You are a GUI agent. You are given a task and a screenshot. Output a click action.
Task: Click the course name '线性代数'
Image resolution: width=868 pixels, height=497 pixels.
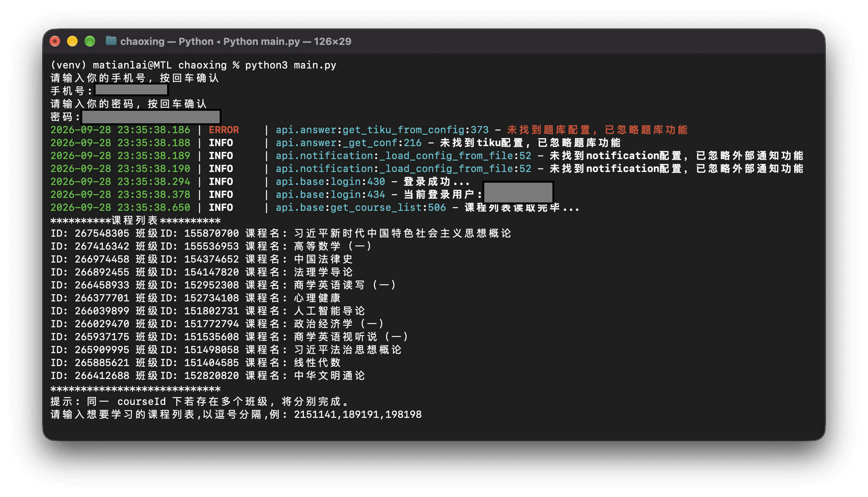[x=318, y=363]
